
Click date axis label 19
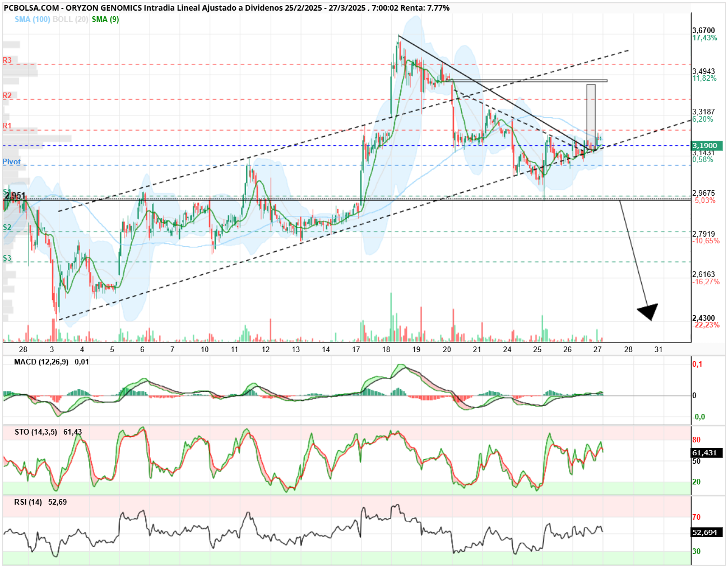coord(416,349)
